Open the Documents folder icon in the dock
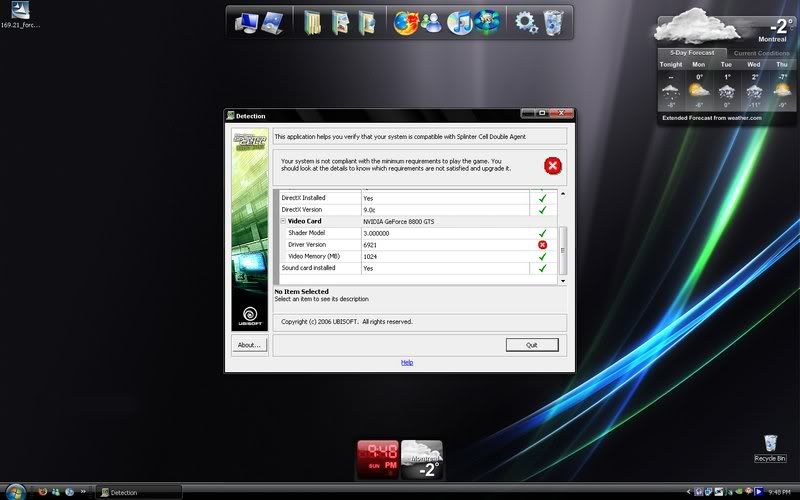 tap(313, 23)
